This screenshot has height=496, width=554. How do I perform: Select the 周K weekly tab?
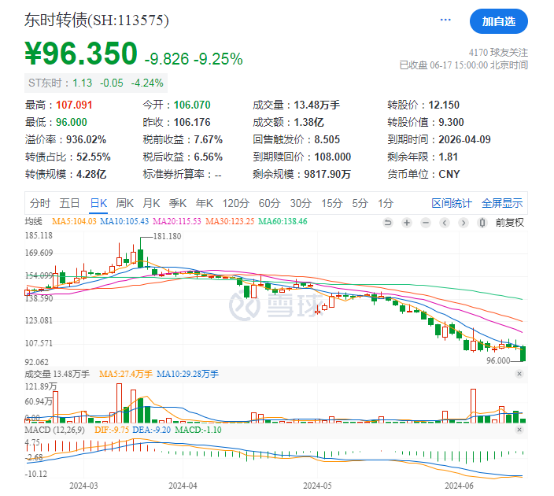coord(125,203)
